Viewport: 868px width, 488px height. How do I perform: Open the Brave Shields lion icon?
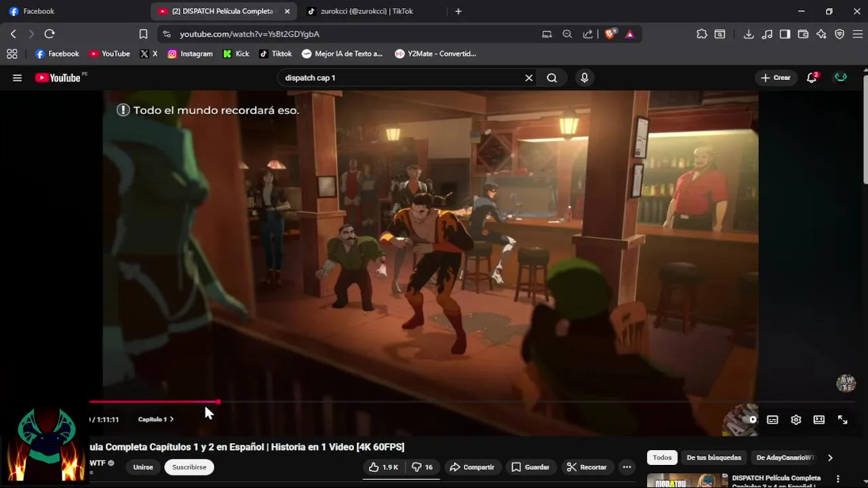tap(610, 34)
